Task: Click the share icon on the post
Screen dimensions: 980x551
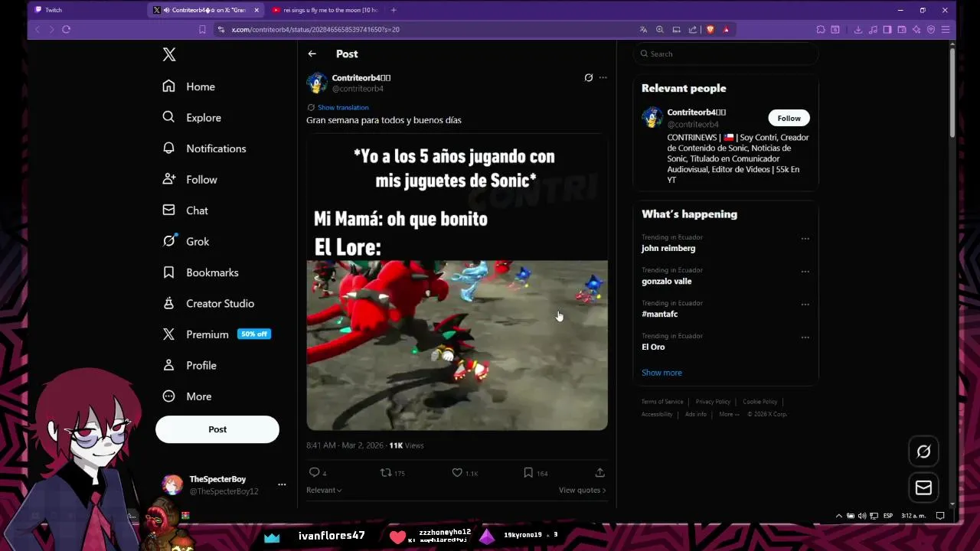Action: [x=600, y=473]
